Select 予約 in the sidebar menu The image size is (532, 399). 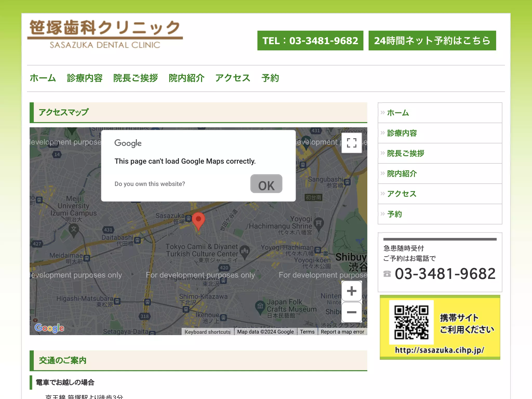[440, 214]
